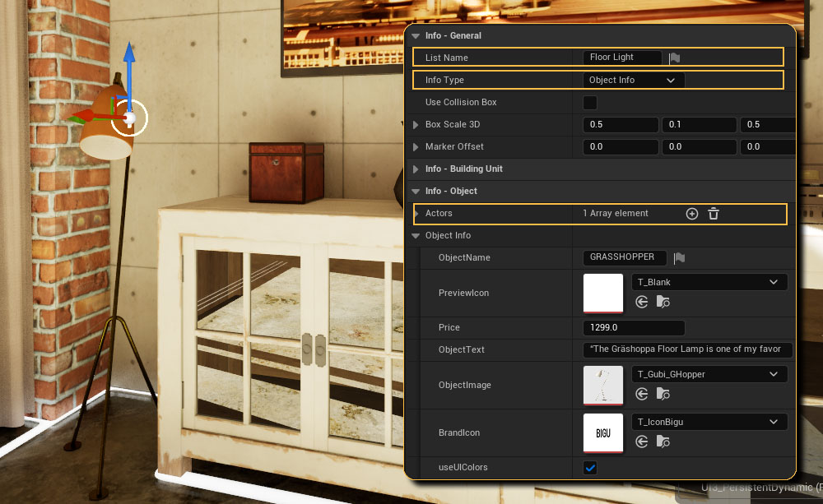This screenshot has width=823, height=504.
Task: Expand the Box Scale 3D property
Action: coord(416,125)
